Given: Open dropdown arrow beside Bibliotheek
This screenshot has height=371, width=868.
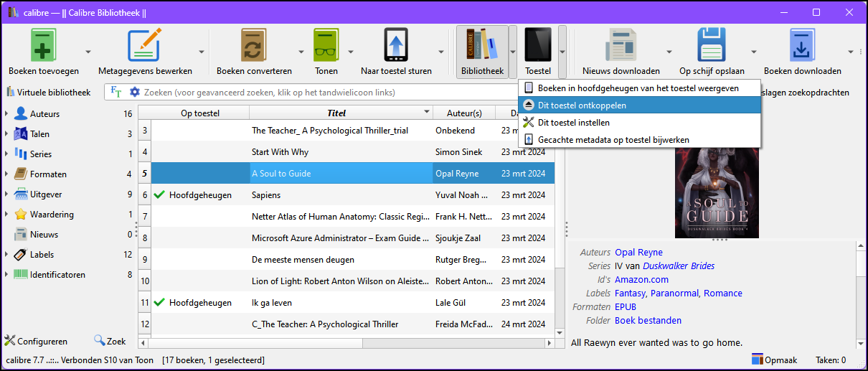Looking at the screenshot, I should click(513, 52).
